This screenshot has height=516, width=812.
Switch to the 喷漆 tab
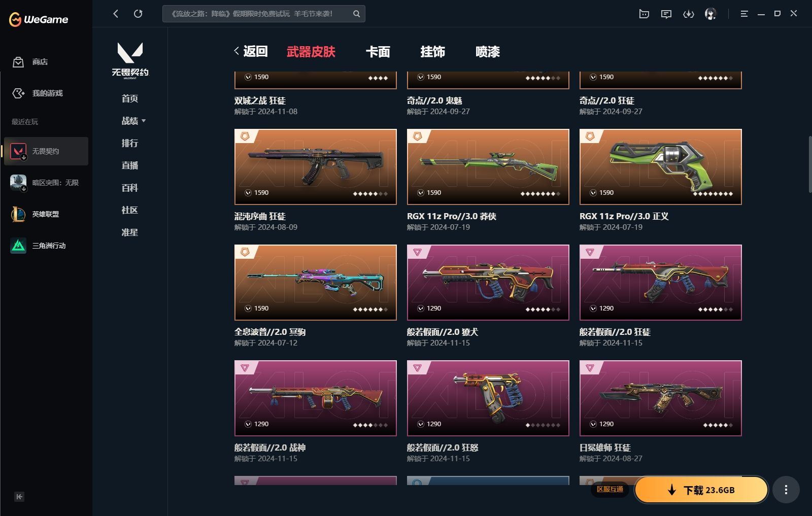[488, 51]
